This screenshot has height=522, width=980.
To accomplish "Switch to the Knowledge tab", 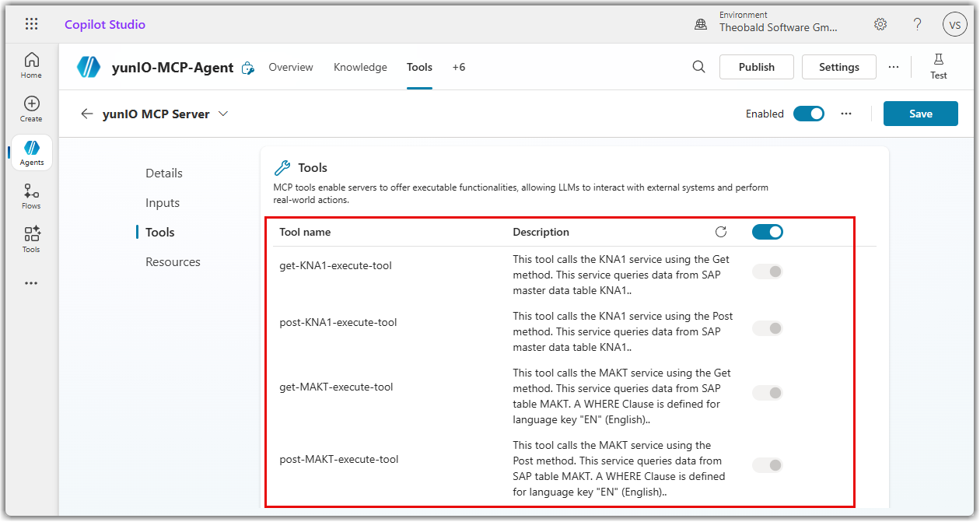I will (x=360, y=67).
